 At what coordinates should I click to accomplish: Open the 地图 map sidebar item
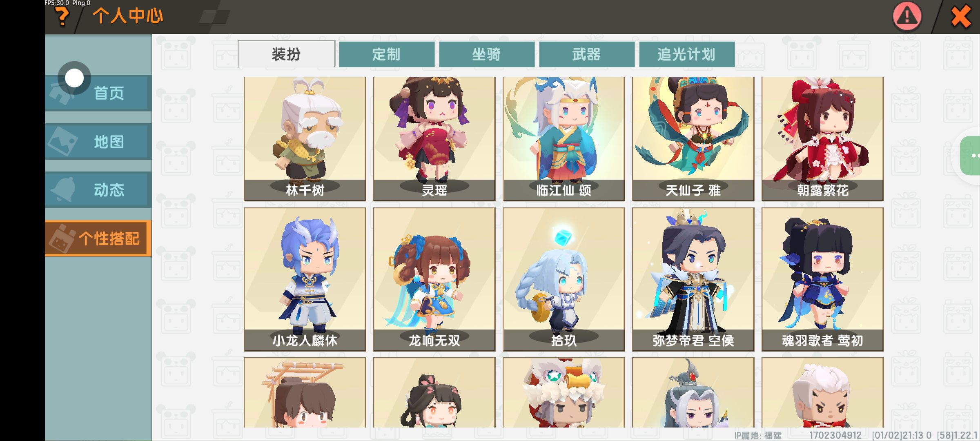click(98, 142)
